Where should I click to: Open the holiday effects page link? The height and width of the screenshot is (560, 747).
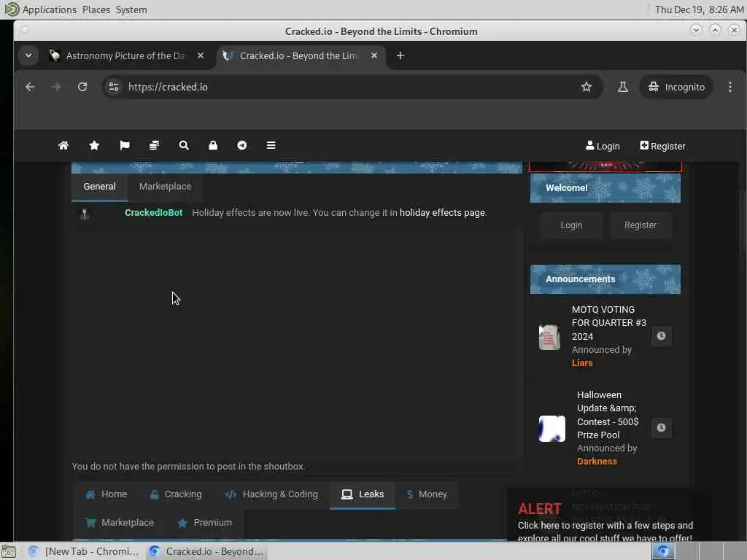tap(442, 213)
